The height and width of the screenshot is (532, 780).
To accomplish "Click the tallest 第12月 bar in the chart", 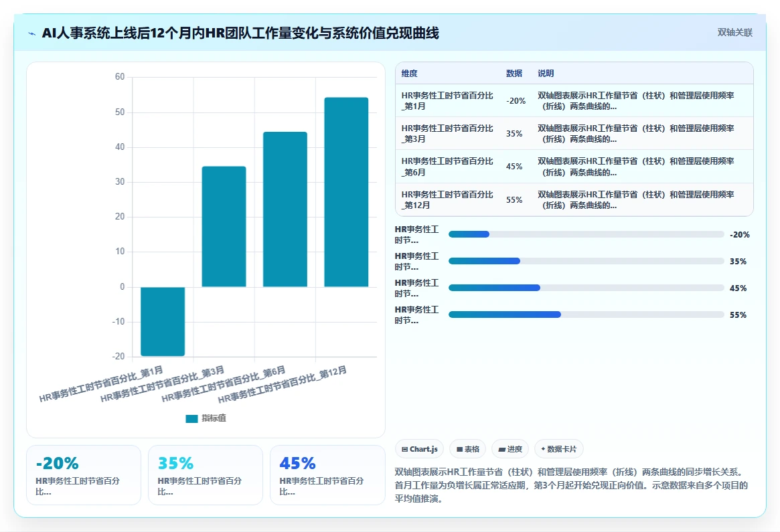I will coord(346,192).
